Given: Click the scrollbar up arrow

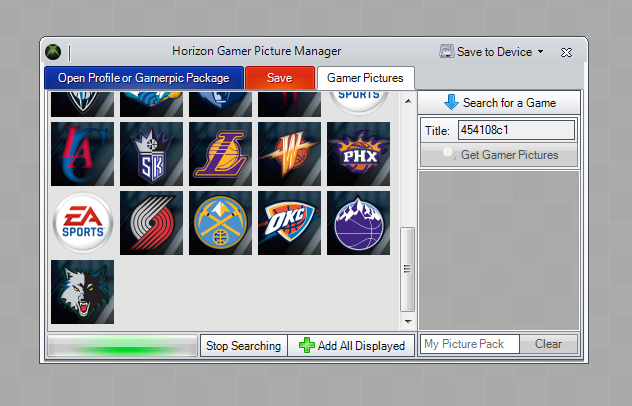Looking at the screenshot, I should [408, 101].
